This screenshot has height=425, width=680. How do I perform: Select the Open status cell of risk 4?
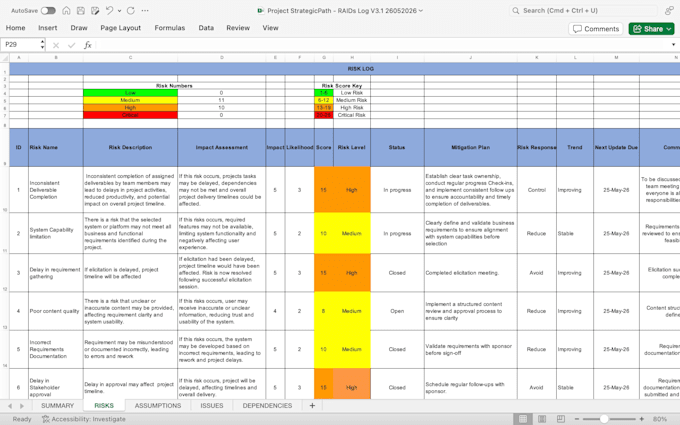(x=397, y=311)
